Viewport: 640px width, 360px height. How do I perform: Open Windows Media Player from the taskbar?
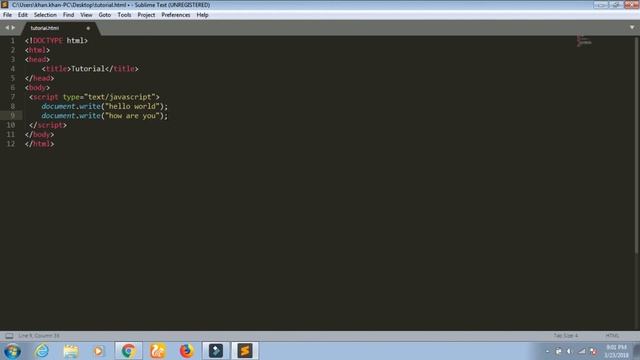[98, 351]
